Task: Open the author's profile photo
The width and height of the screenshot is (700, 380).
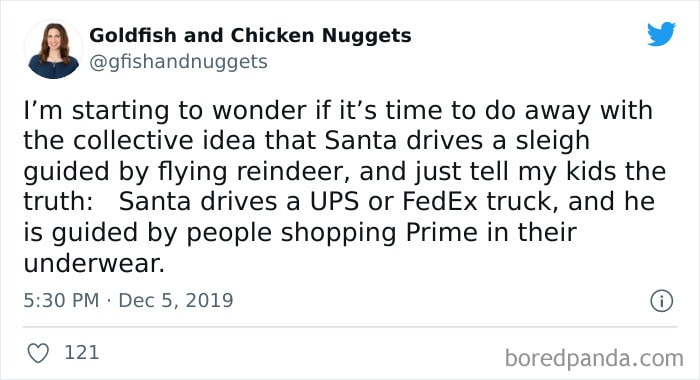Action: (54, 50)
